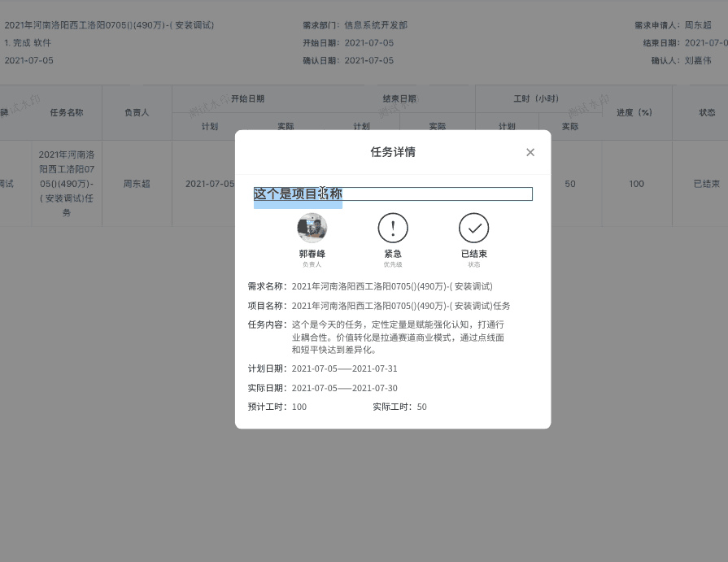Click the actual hours value 50 in table

[x=570, y=184]
